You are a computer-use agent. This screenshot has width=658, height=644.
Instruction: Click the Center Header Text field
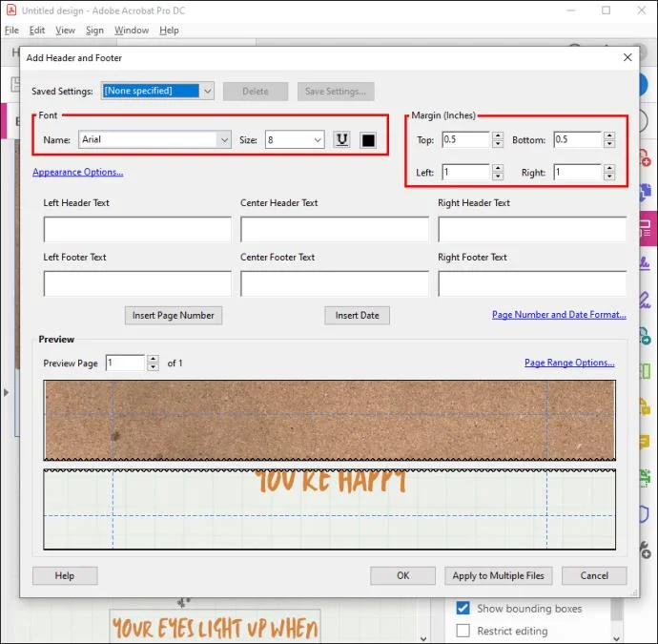pyautogui.click(x=335, y=229)
